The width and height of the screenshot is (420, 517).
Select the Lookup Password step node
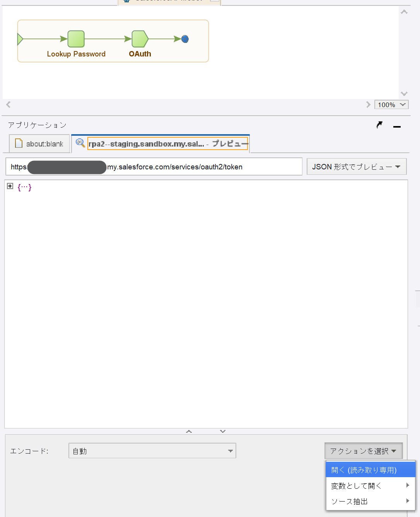(x=76, y=39)
